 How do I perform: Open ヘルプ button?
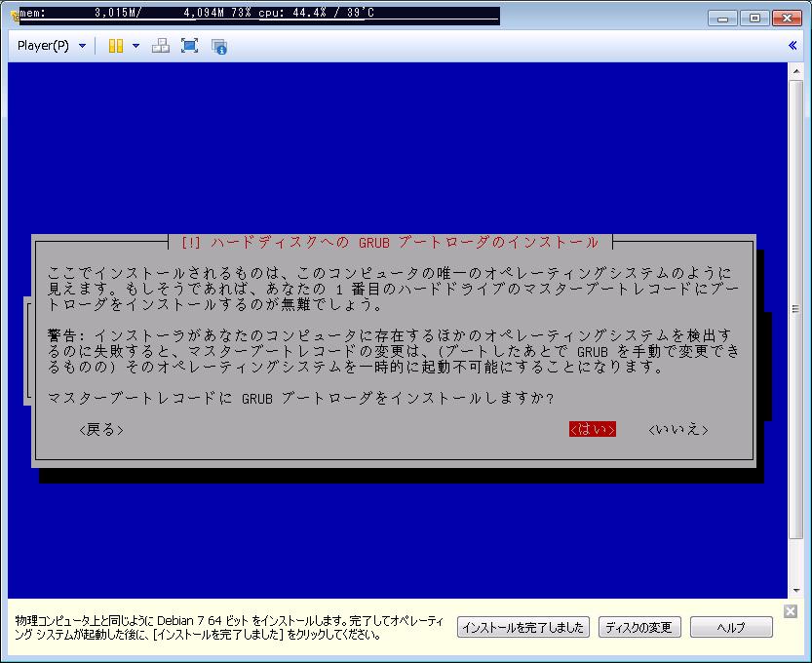pos(731,627)
